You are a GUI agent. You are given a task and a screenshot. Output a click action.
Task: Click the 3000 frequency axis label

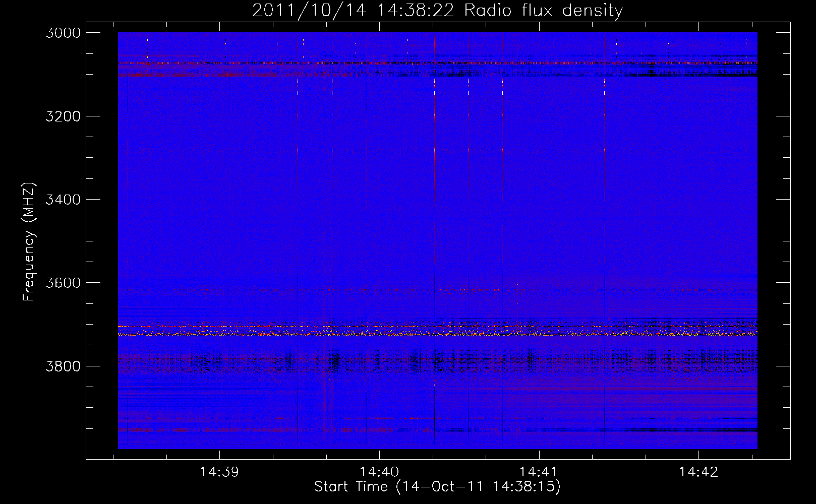tap(63, 33)
